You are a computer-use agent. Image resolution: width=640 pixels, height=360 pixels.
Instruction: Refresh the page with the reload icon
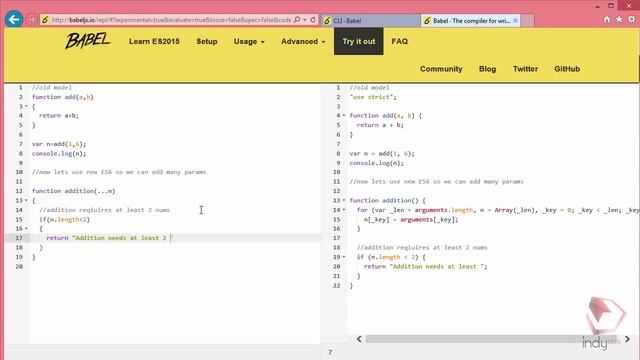313,20
